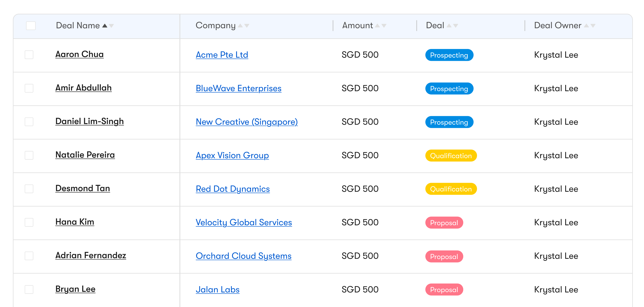Viewport: 644px width, 307px height.
Task: Click Krystal Lee owner in Desmond Tan row
Action: point(556,189)
